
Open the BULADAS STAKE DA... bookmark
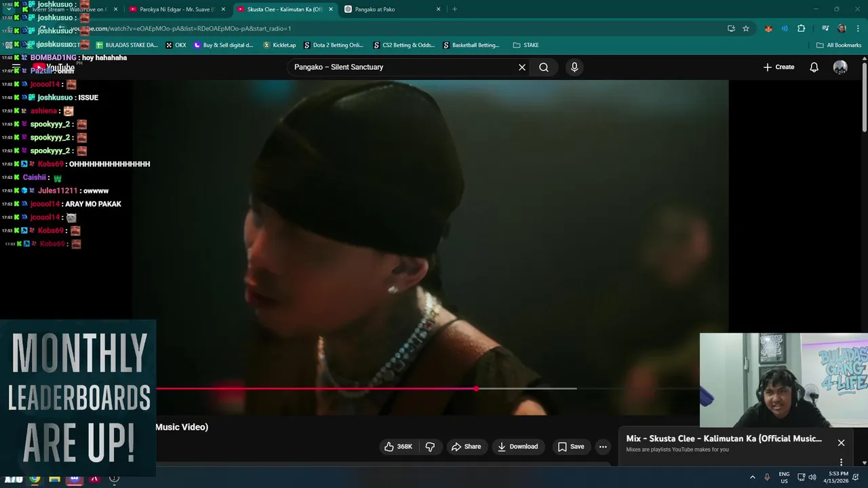pyautogui.click(x=127, y=45)
